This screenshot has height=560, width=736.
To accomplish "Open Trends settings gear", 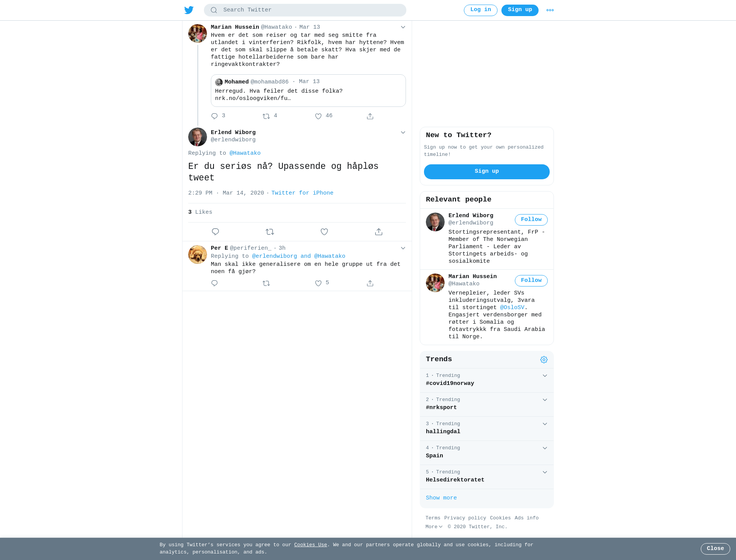I will coord(544,360).
